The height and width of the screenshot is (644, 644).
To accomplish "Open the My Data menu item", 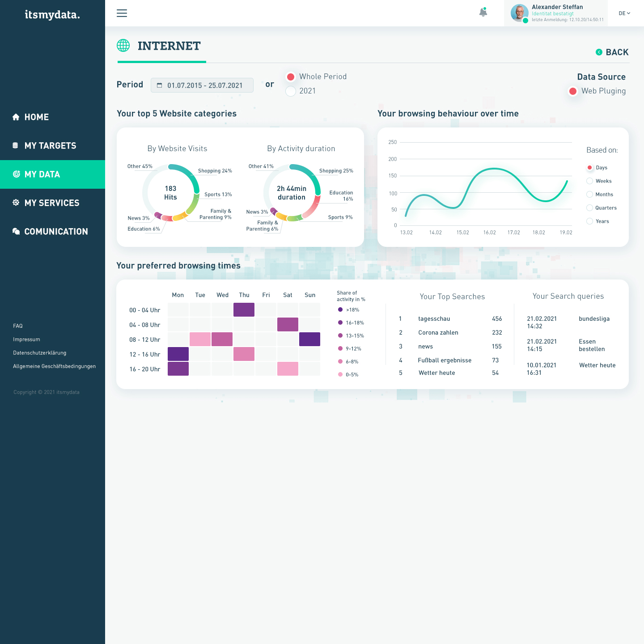I will (42, 174).
